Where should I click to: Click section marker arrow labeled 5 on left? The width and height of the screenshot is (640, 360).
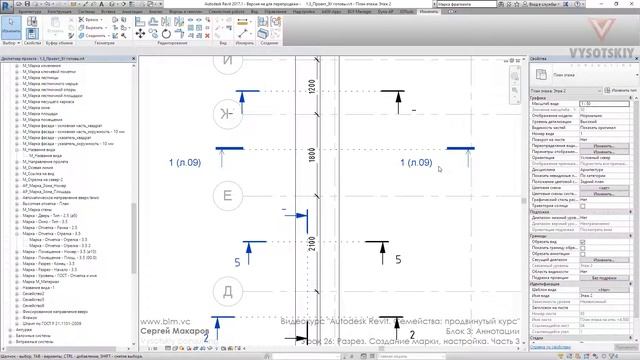[x=249, y=252]
